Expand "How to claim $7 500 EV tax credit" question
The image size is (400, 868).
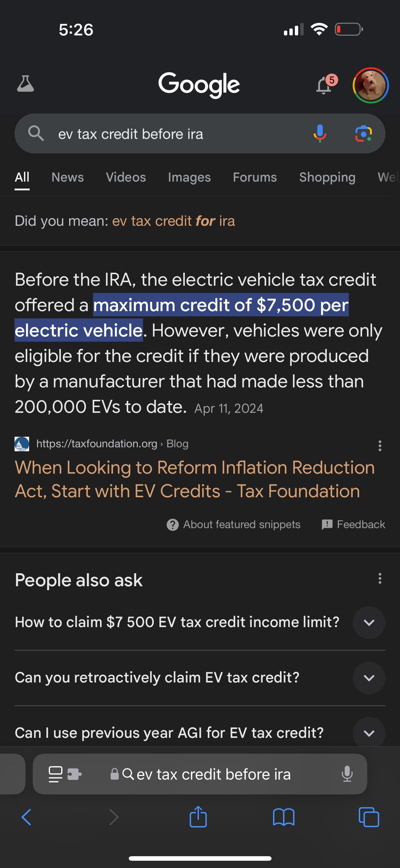[x=368, y=622]
